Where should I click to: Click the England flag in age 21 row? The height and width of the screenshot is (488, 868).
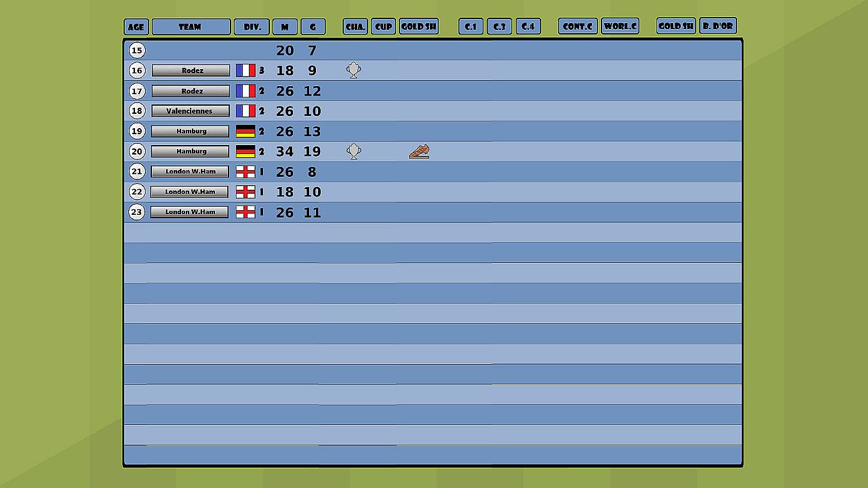point(245,171)
